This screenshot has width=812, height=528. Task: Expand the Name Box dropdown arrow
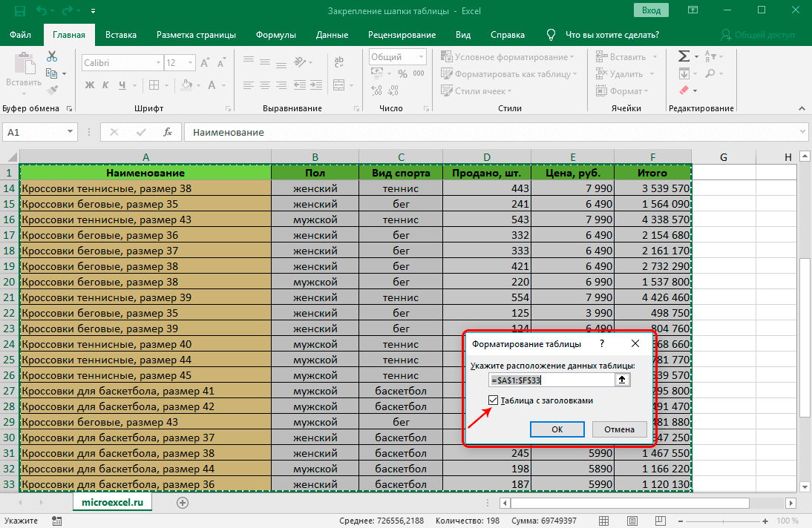pyautogui.click(x=71, y=132)
